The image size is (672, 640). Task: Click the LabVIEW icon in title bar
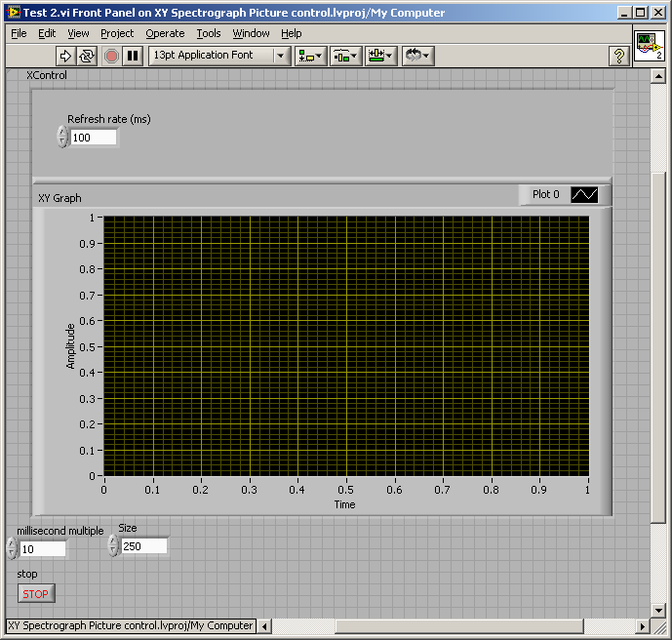(x=14, y=13)
